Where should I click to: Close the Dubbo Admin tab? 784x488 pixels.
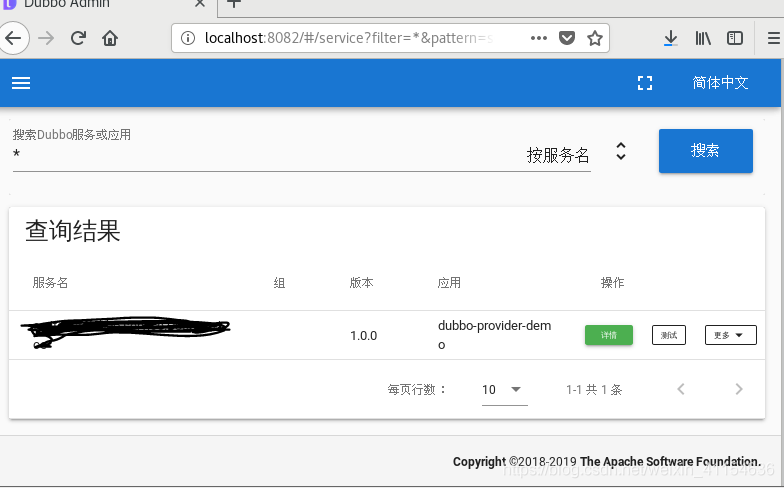(x=200, y=4)
